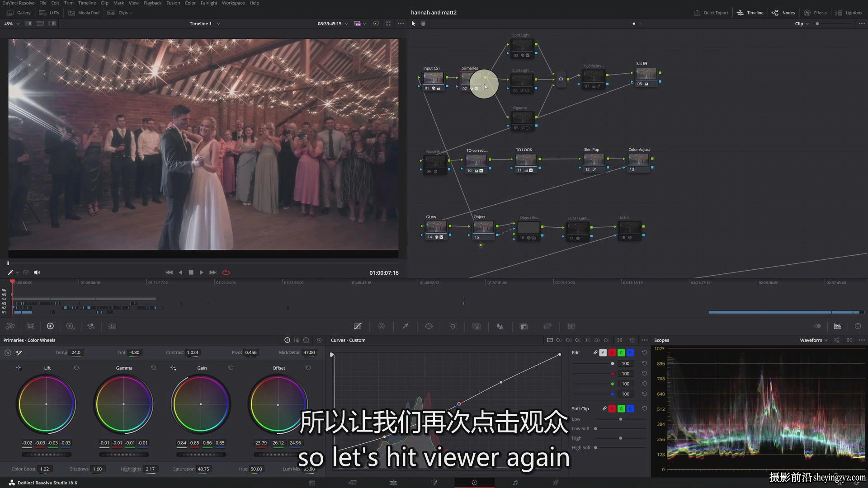The height and width of the screenshot is (488, 868).
Task: Adjust Soft Clip Low slider
Action: point(621,419)
